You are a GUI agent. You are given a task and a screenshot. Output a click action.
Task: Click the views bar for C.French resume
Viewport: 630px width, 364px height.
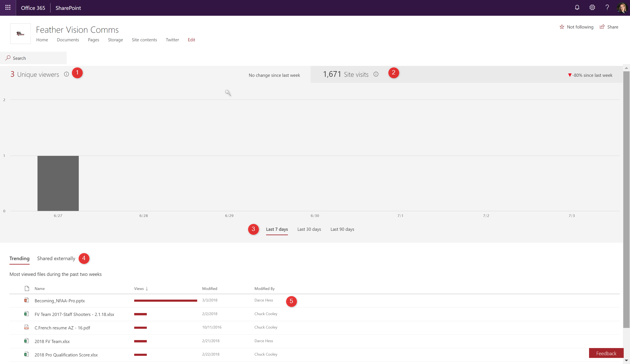[x=140, y=328]
